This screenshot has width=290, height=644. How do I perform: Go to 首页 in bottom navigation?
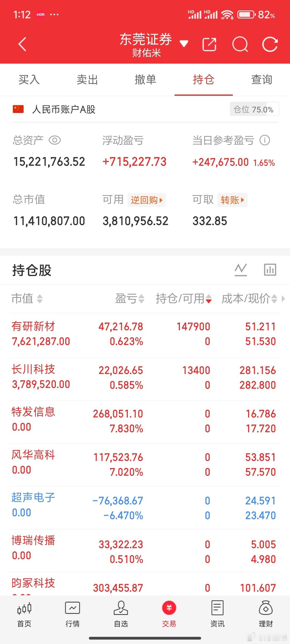click(24, 614)
